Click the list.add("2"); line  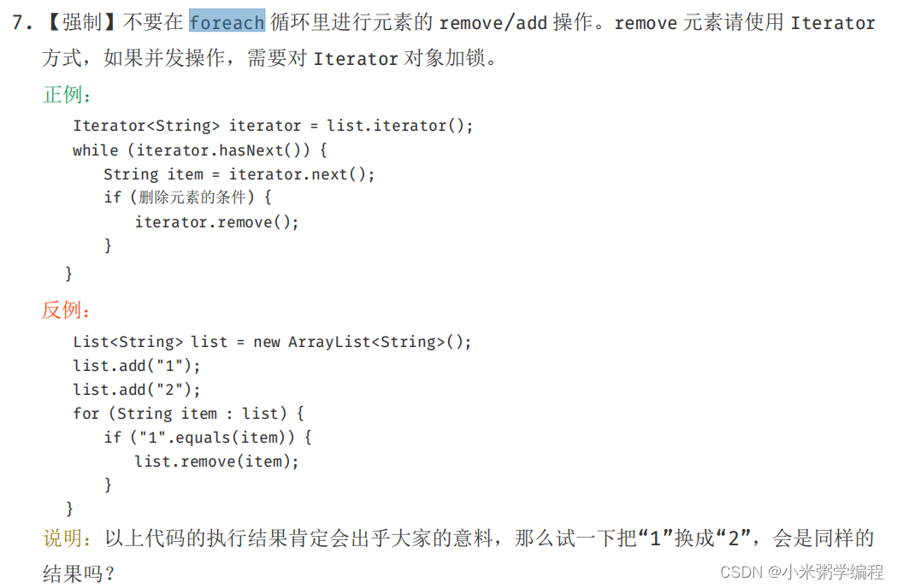coord(137,390)
